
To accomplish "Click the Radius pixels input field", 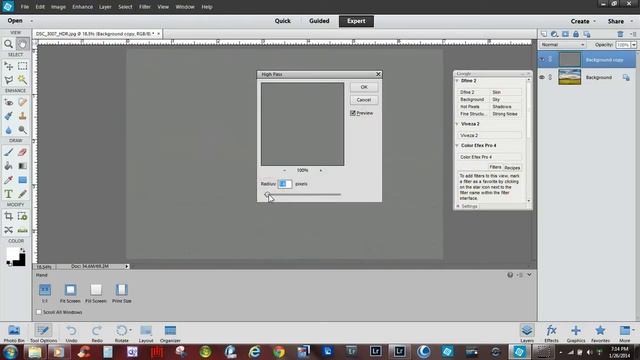I will 285,184.
